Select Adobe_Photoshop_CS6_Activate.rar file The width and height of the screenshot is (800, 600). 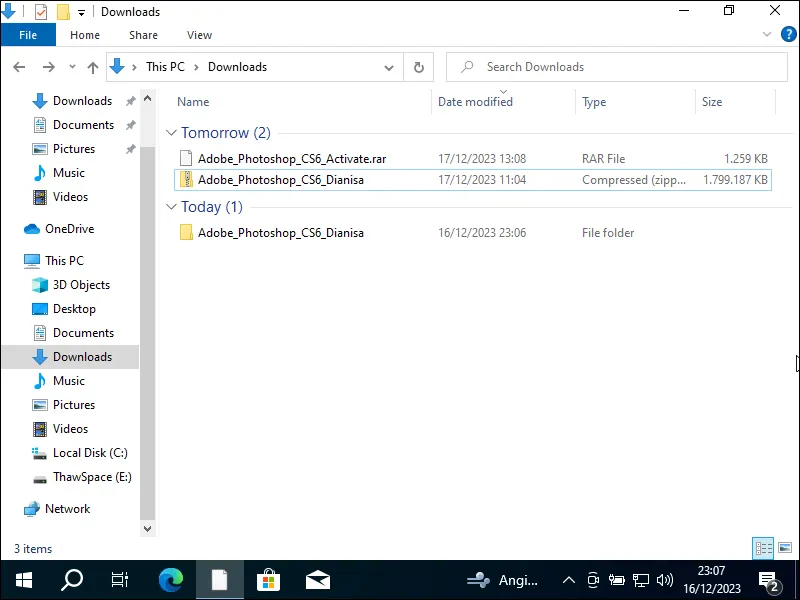click(x=291, y=159)
